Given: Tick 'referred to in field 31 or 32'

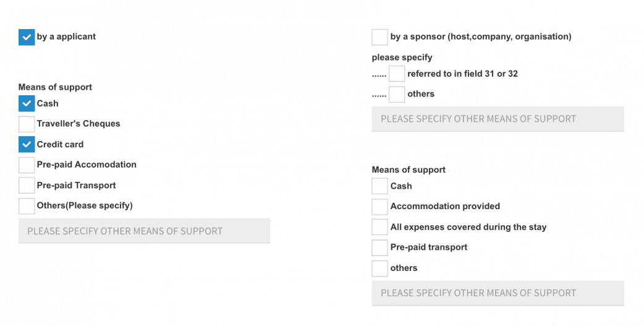Looking at the screenshot, I should pos(397,74).
